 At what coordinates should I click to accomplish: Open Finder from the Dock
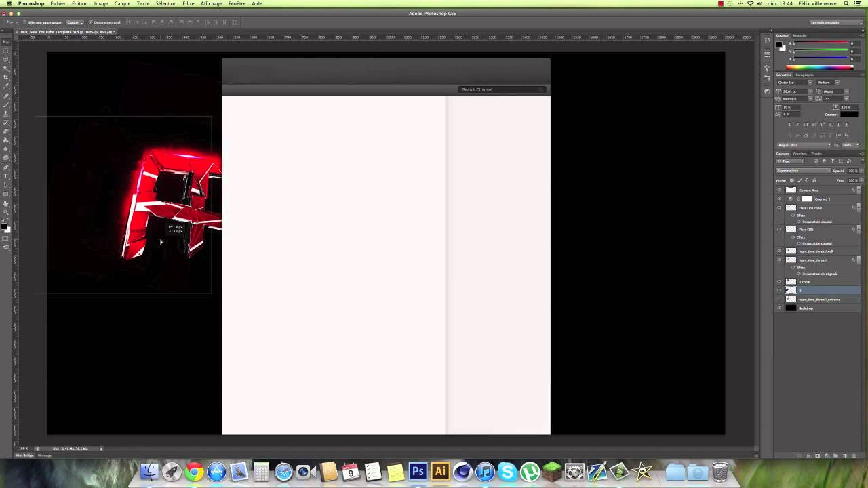click(149, 471)
